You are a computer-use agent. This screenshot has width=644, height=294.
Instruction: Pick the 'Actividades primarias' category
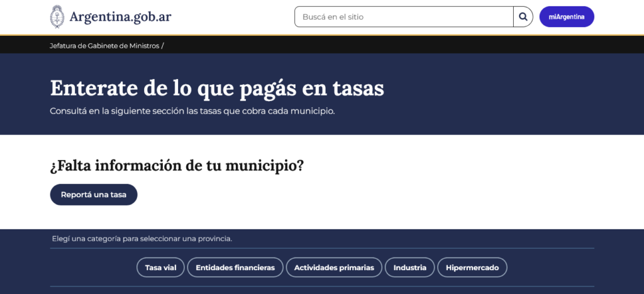pyautogui.click(x=334, y=268)
